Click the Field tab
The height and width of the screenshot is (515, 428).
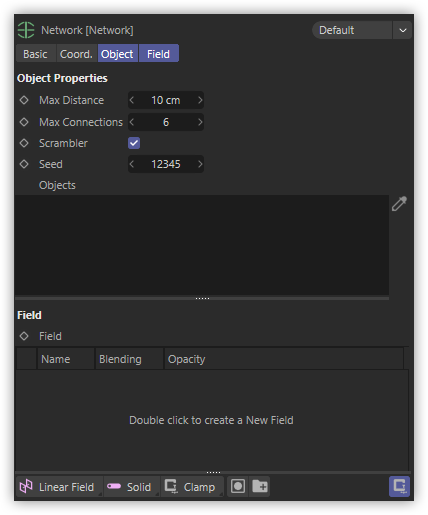[159, 54]
